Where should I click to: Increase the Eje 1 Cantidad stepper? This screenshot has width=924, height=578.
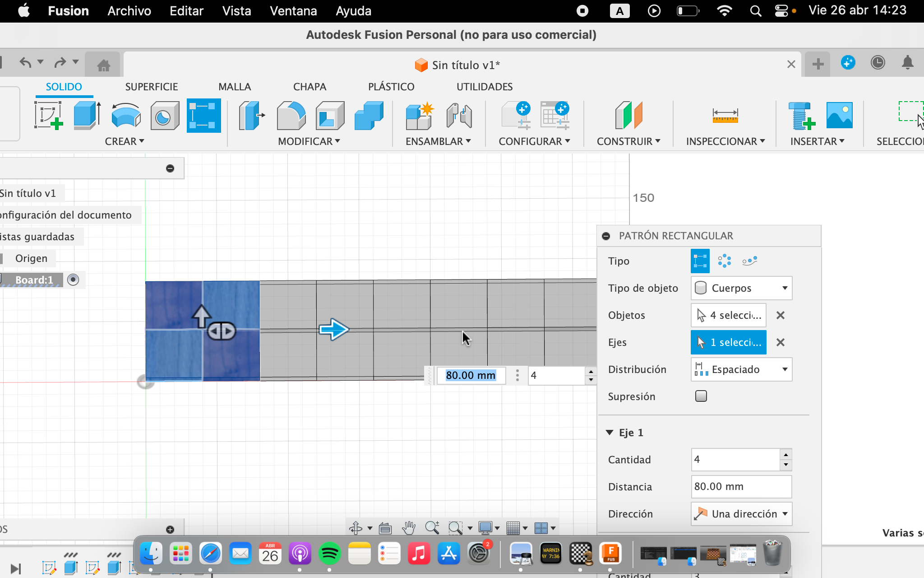(x=786, y=455)
